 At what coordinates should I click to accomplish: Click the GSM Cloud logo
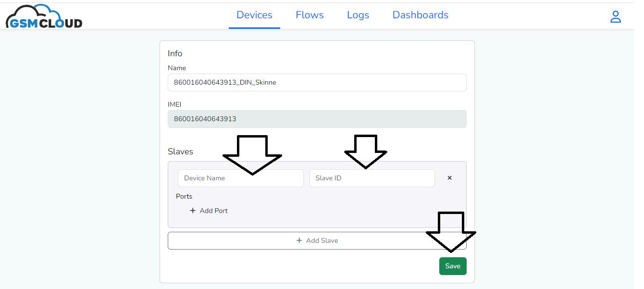(44, 16)
